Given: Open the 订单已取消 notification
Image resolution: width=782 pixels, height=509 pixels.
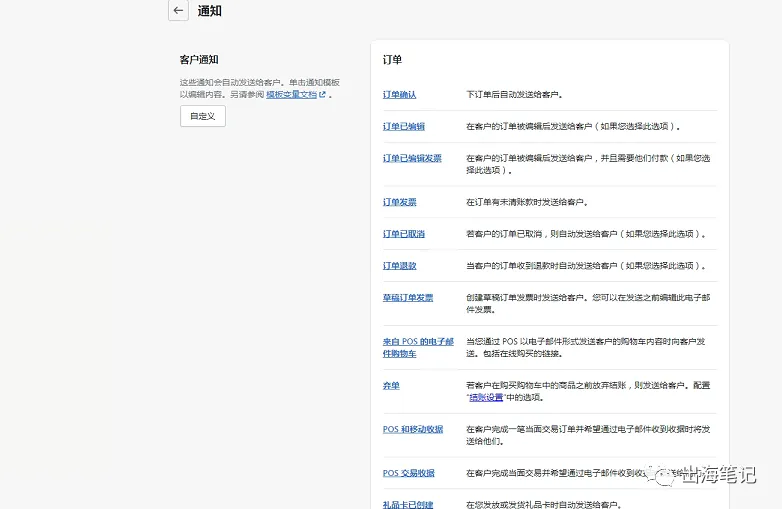Looking at the screenshot, I should pos(403,234).
